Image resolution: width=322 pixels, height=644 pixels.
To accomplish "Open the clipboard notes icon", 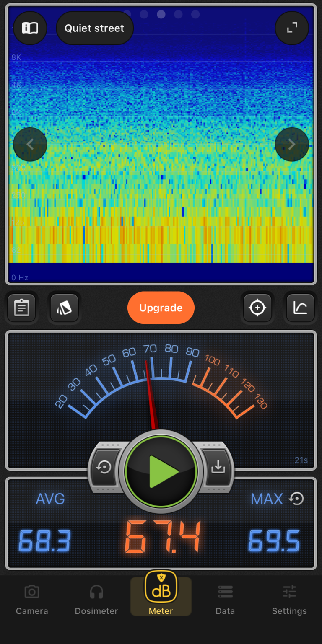I will tap(22, 308).
